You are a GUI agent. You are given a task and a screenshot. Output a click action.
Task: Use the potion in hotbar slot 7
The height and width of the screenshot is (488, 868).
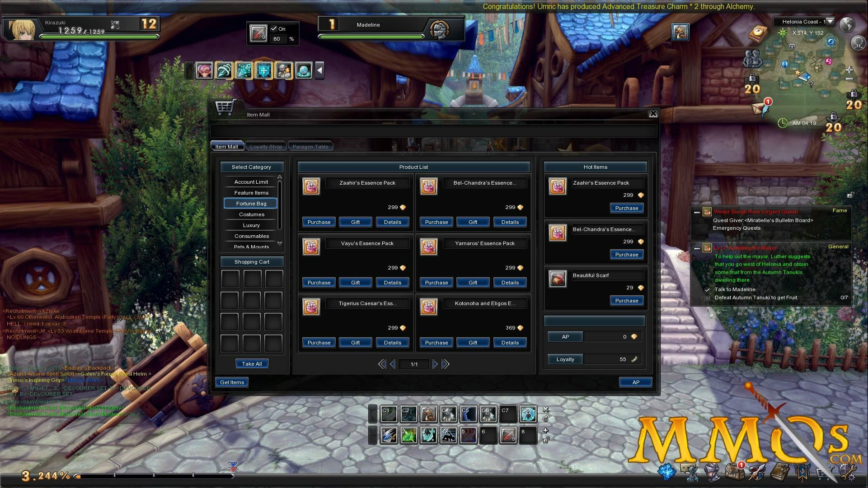pyautogui.click(x=508, y=435)
